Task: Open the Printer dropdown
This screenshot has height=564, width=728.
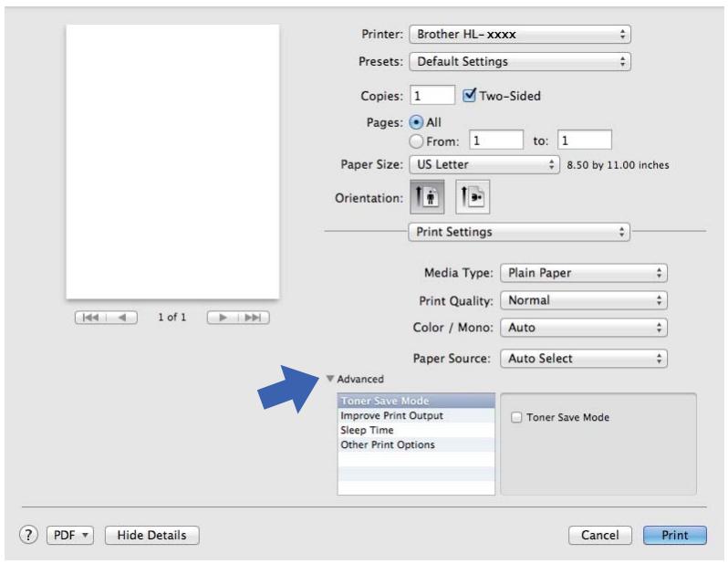Action: 519,35
